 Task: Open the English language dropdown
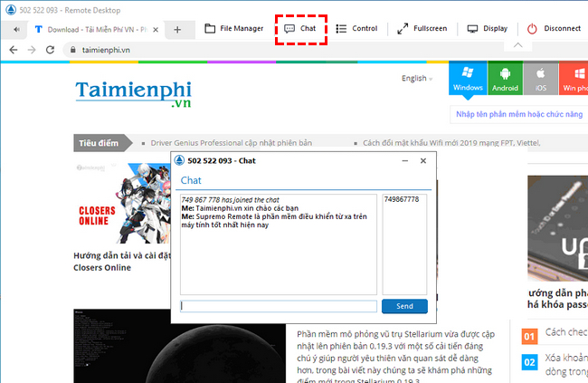[x=417, y=78]
